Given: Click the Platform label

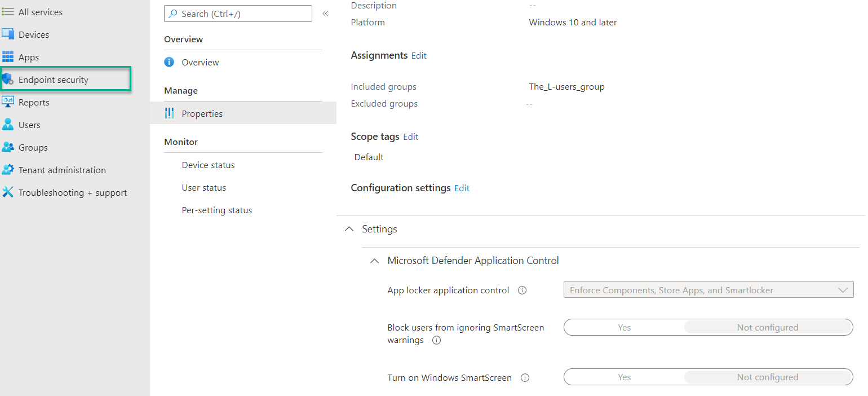Looking at the screenshot, I should [x=367, y=23].
